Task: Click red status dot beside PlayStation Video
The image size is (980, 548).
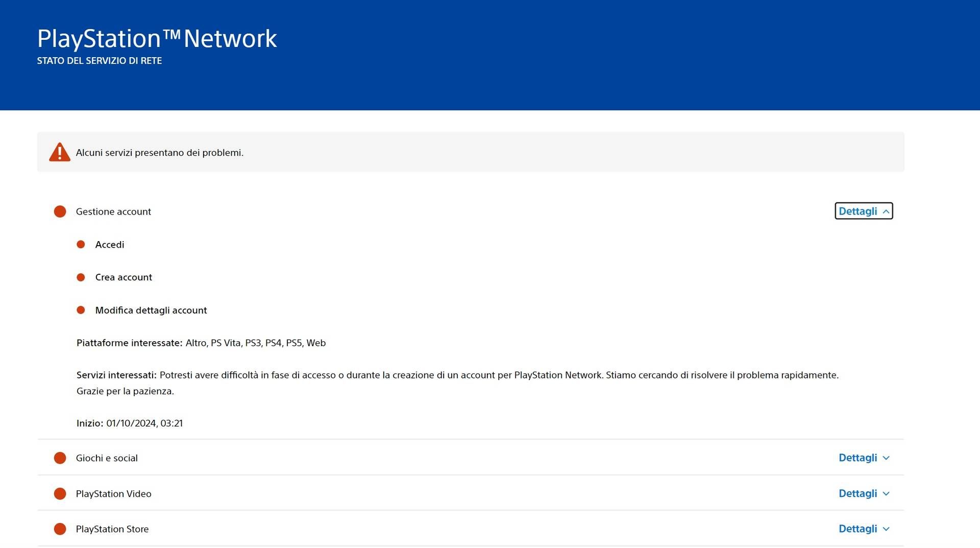Action: (x=60, y=493)
